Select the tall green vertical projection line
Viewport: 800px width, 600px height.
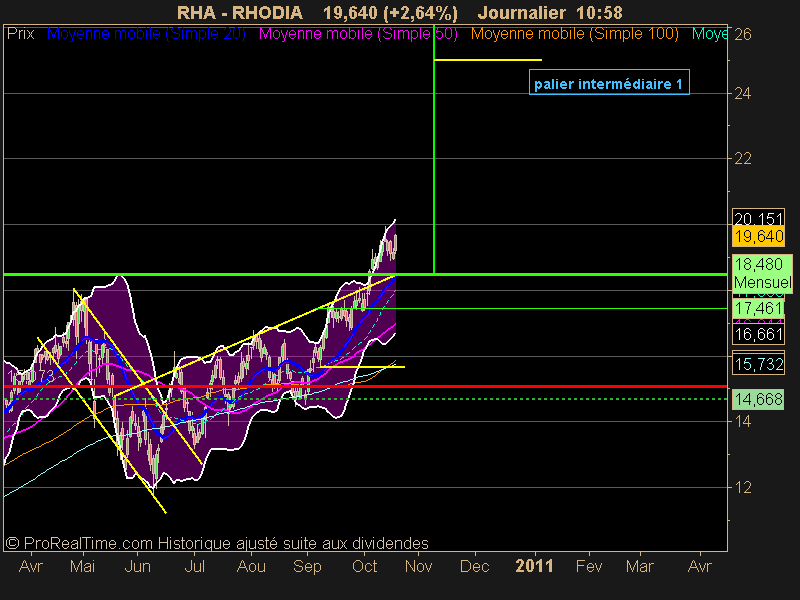(434, 149)
